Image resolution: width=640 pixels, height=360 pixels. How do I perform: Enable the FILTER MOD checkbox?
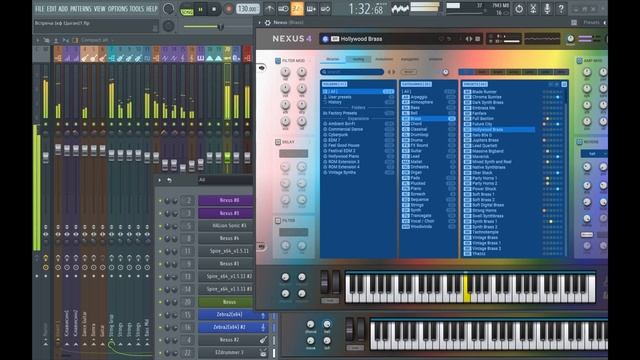coord(278,60)
